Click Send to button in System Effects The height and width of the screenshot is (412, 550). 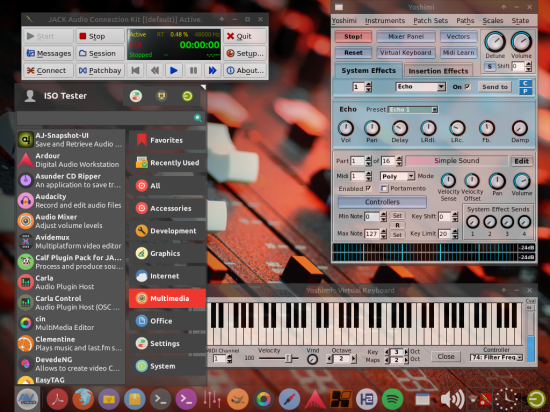pos(495,87)
